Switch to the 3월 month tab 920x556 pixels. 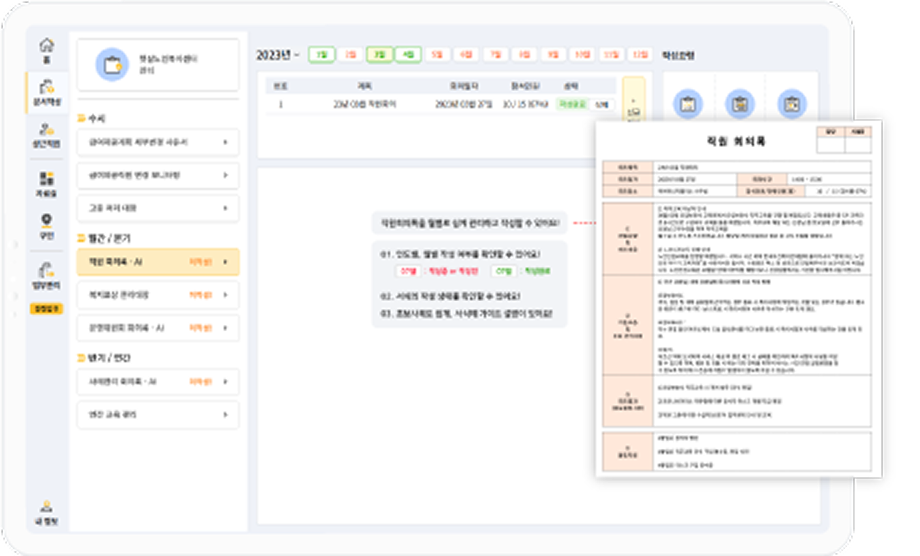pyautogui.click(x=379, y=55)
